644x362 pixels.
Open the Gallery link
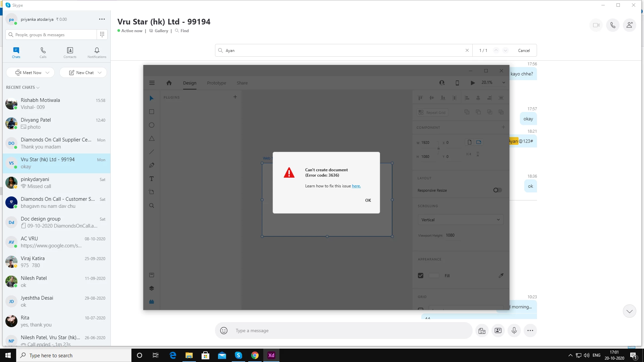(161, 31)
